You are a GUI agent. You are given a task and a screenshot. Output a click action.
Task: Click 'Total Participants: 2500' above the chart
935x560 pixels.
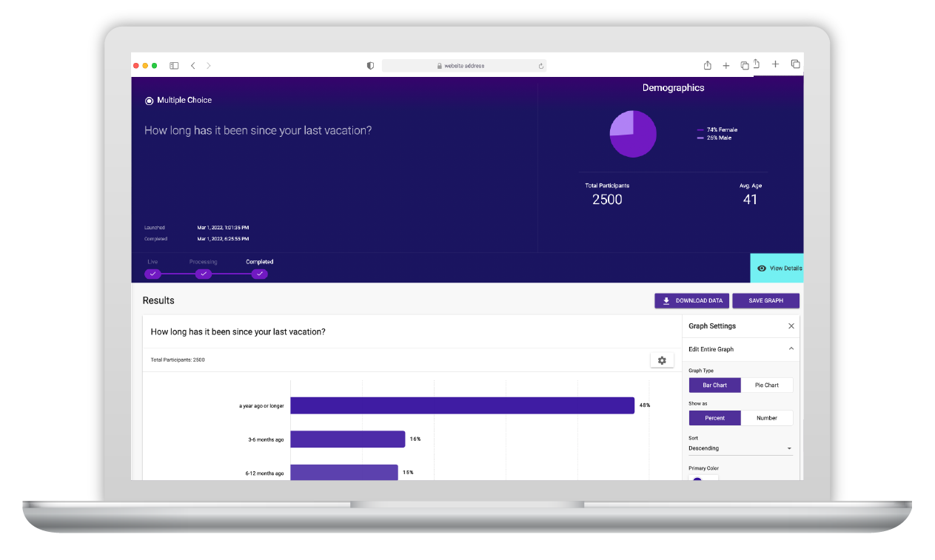pyautogui.click(x=178, y=360)
